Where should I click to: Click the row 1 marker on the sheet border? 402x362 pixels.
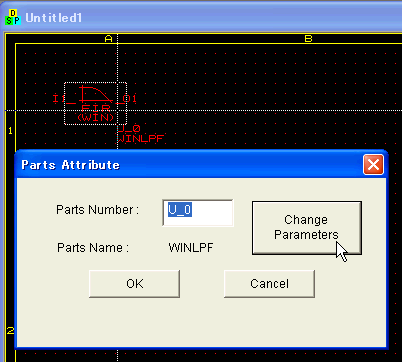point(10,131)
